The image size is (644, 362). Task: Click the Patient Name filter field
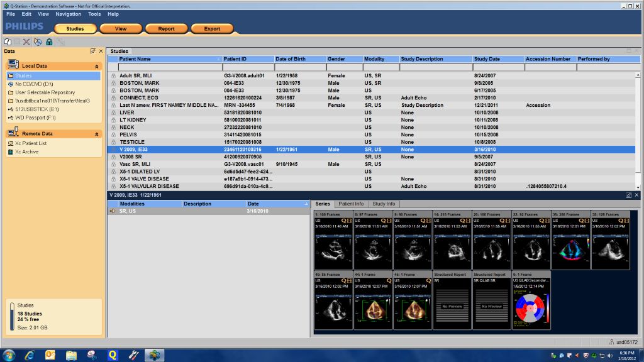point(170,67)
